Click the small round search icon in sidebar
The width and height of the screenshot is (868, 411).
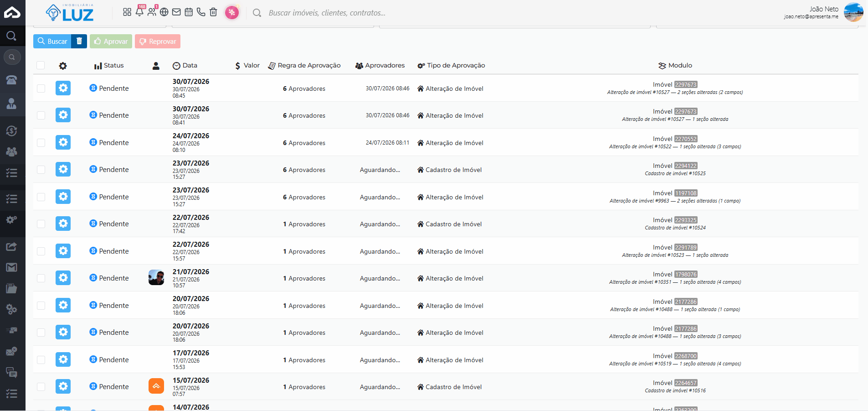(12, 57)
